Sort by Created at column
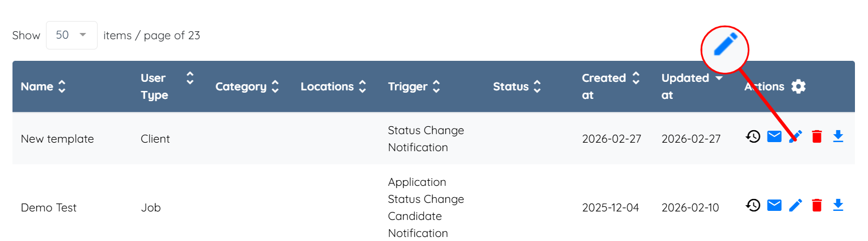Viewport: 868px width, 241px height. pos(635,78)
